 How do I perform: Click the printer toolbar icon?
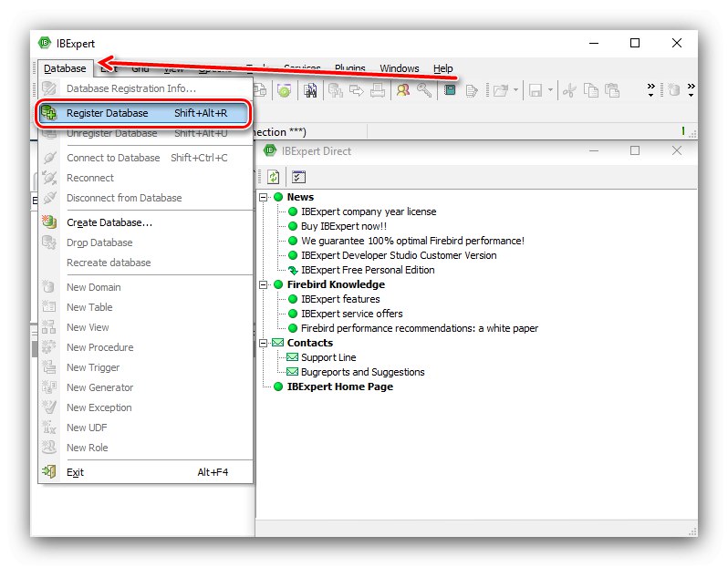coord(378,90)
